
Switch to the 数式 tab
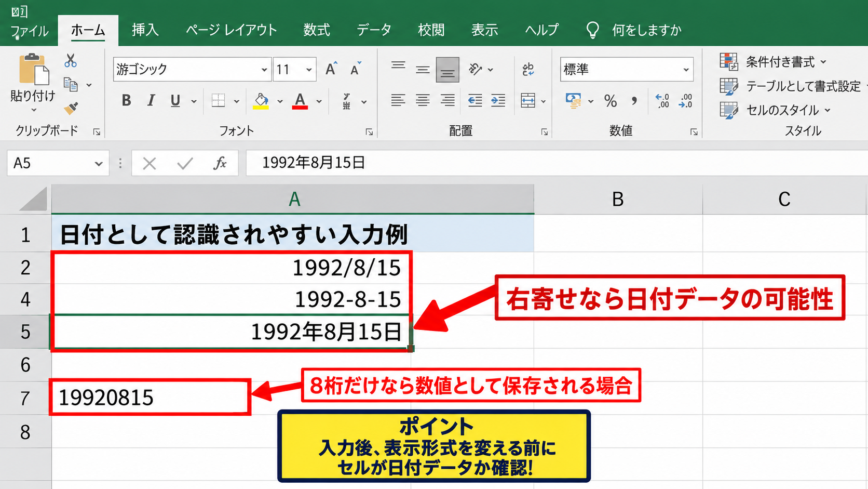(317, 30)
